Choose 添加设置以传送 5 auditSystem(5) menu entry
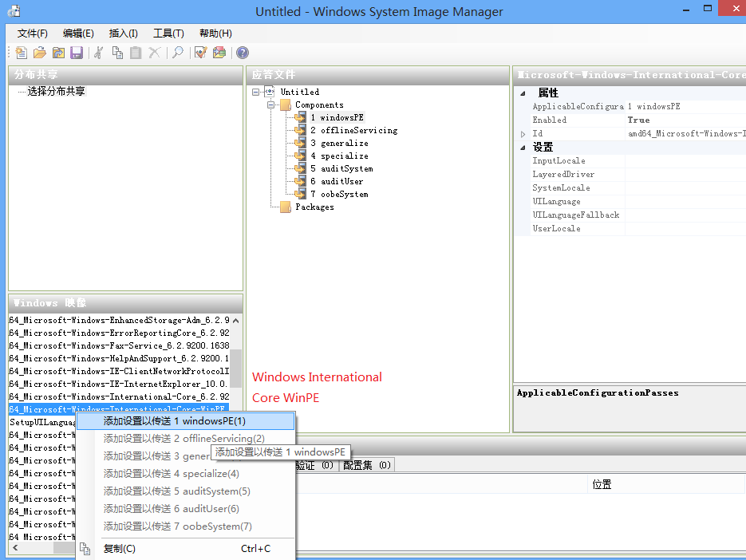 pyautogui.click(x=186, y=491)
